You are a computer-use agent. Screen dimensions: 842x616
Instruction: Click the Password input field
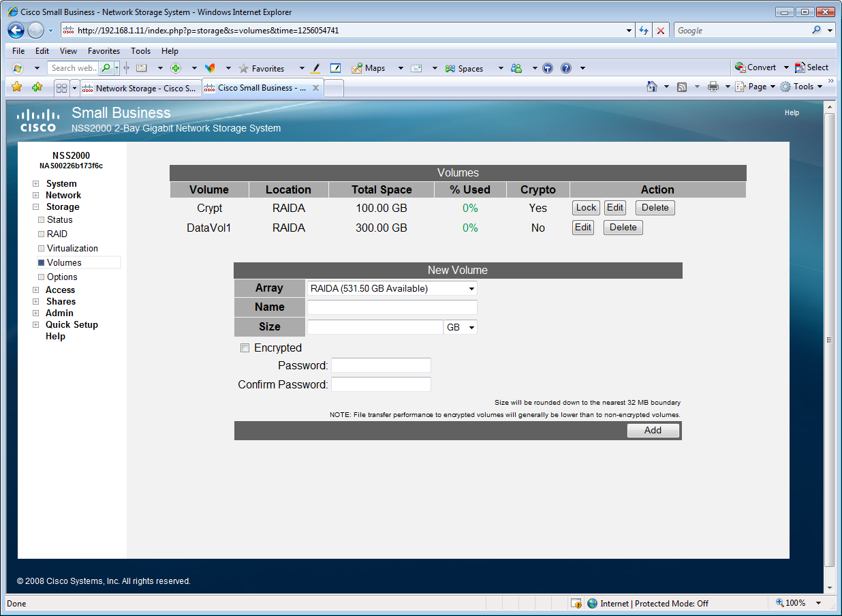pos(381,365)
